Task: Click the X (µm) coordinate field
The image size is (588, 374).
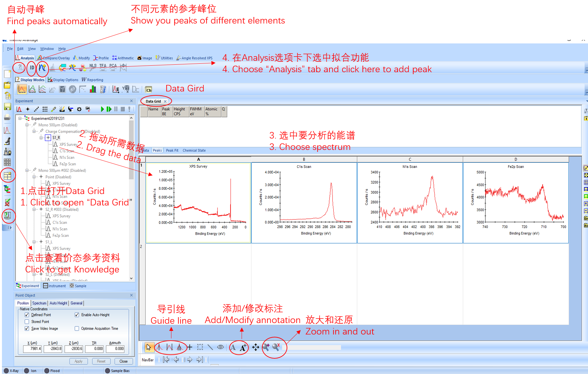Action: point(32,349)
